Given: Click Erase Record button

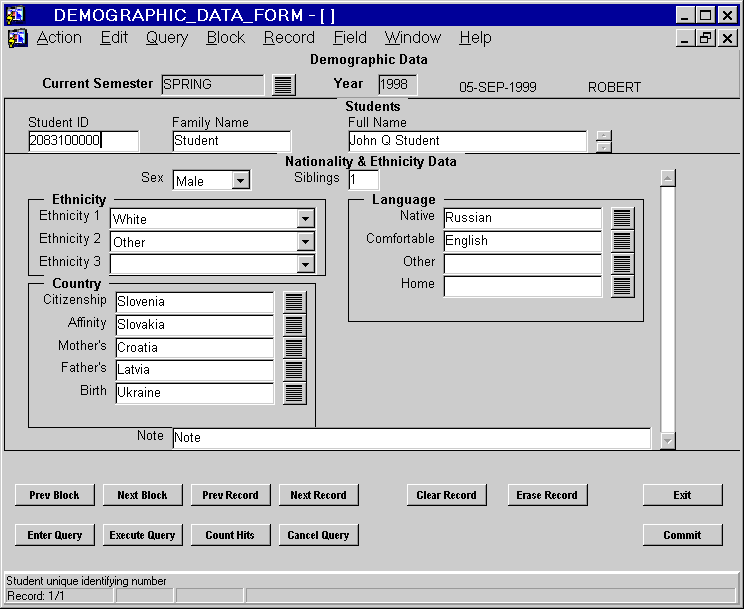Looking at the screenshot, I should [x=548, y=495].
